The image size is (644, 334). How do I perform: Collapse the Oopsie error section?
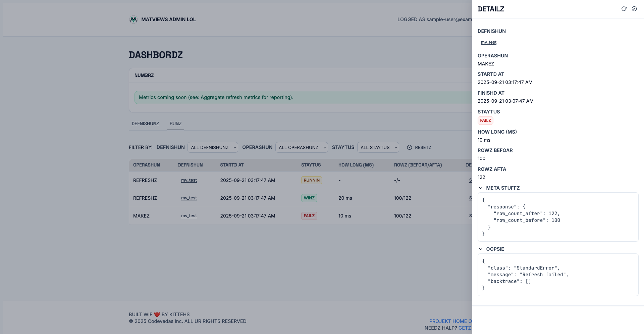[481, 249]
